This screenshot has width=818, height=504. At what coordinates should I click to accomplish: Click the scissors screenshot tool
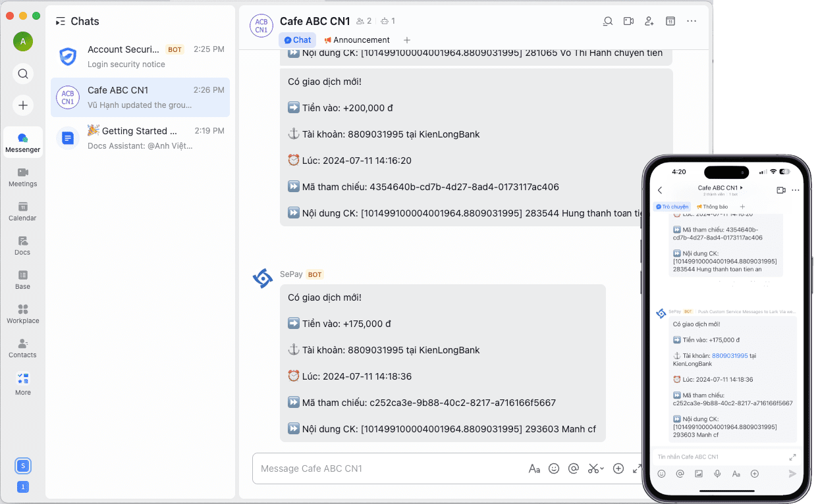[x=593, y=468]
